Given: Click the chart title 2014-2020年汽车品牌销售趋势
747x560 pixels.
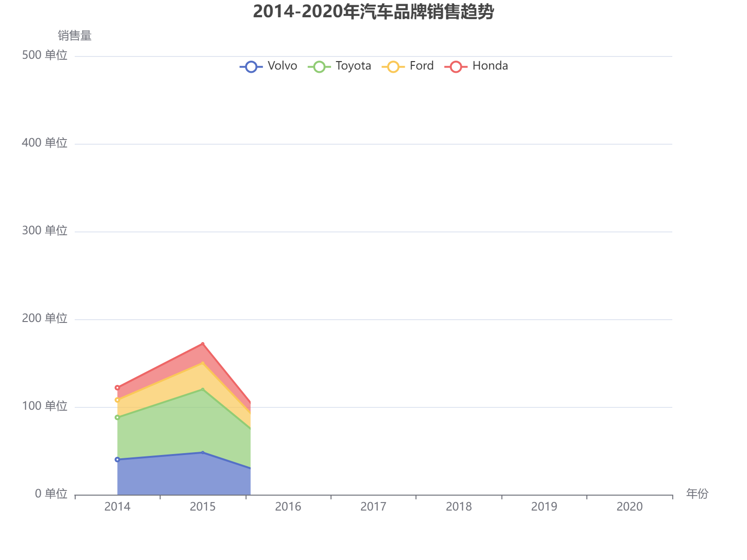Looking at the screenshot, I should point(373,14).
